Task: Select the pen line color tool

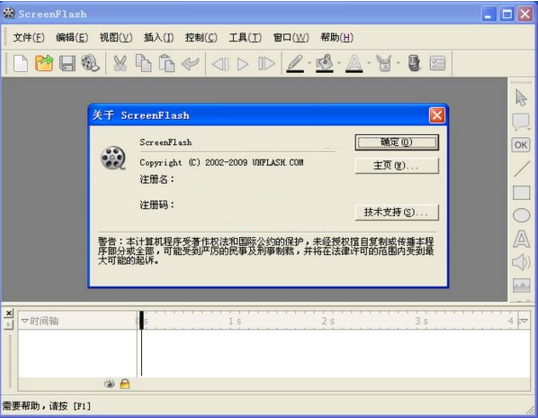Action: coord(295,63)
